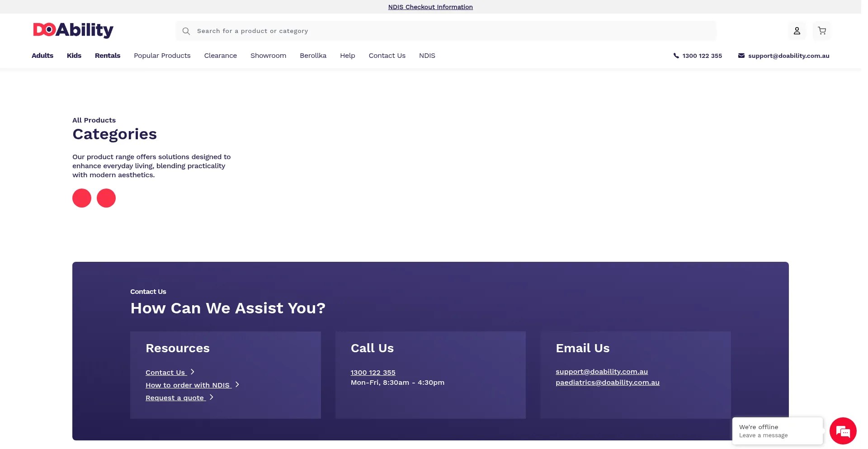Open the Showroom page
This screenshot has height=449, width=868.
point(269,56)
